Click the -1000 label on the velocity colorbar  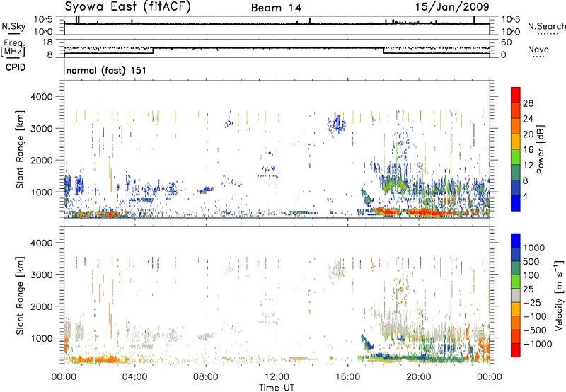click(537, 344)
